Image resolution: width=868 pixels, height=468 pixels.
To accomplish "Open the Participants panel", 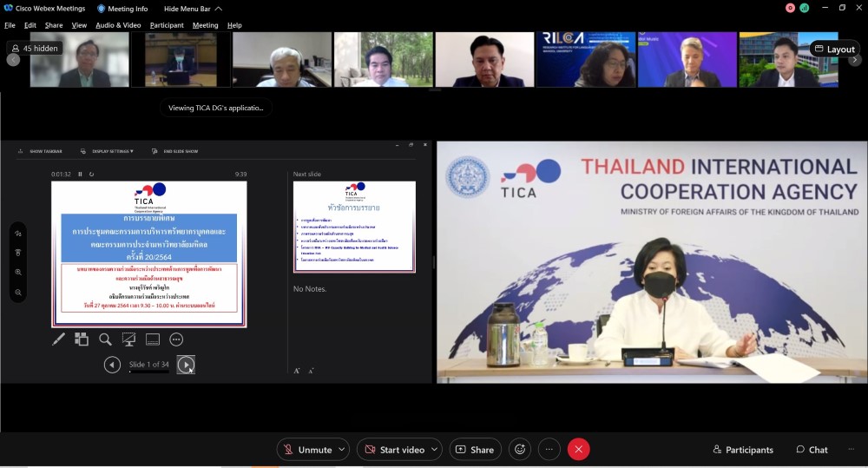I will pyautogui.click(x=743, y=450).
